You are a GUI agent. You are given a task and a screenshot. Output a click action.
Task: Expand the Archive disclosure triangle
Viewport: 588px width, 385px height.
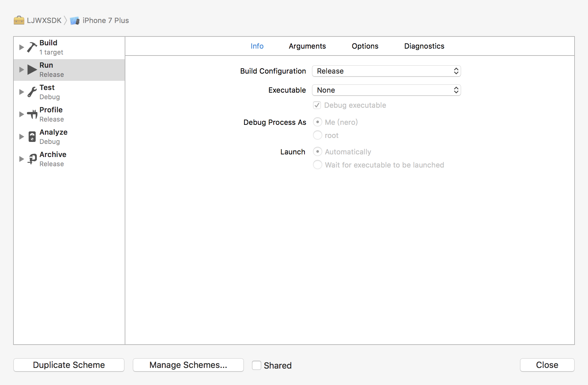22,159
